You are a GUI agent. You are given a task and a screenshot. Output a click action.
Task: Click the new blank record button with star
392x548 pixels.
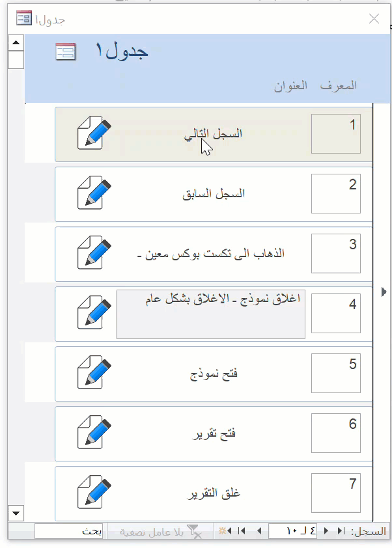[225, 531]
